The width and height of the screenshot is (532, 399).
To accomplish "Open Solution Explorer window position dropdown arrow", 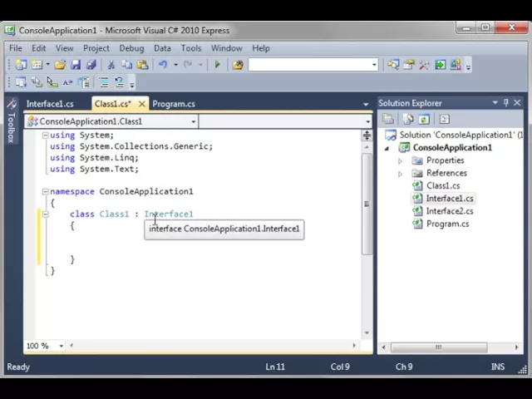I will (495, 102).
